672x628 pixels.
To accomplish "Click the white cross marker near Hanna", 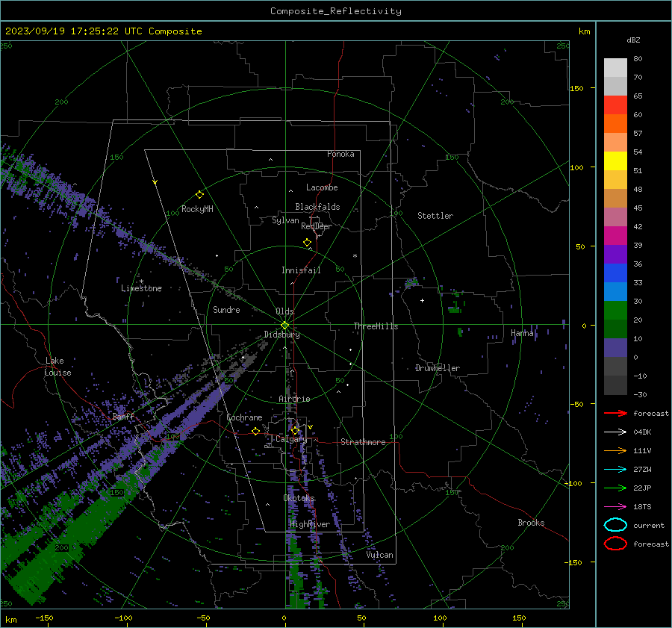I will (x=422, y=300).
